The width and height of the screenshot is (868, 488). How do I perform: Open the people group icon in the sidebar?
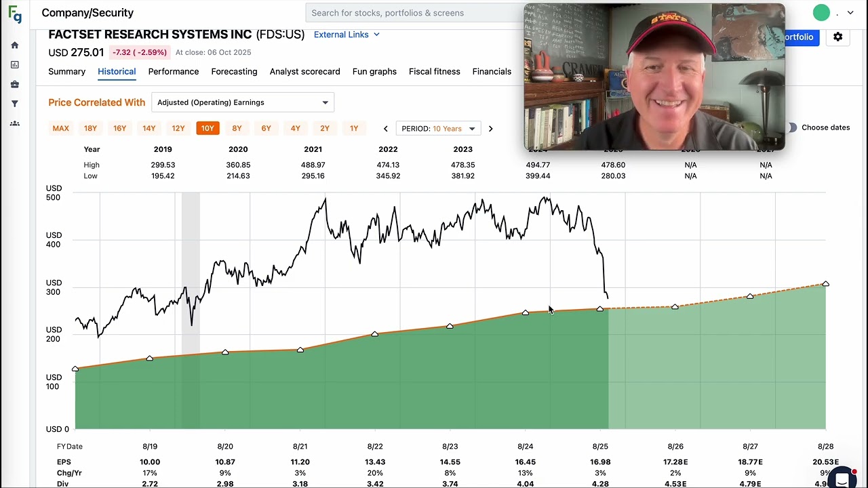click(15, 123)
